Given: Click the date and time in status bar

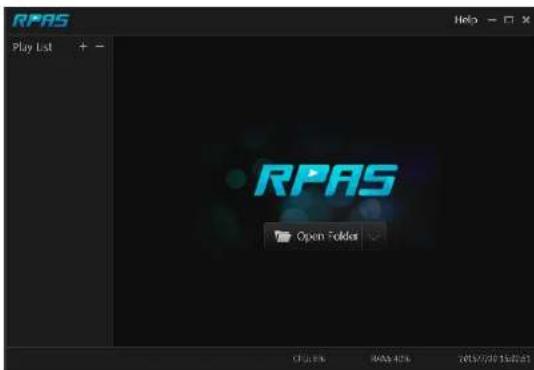Looking at the screenshot, I should [x=494, y=358].
